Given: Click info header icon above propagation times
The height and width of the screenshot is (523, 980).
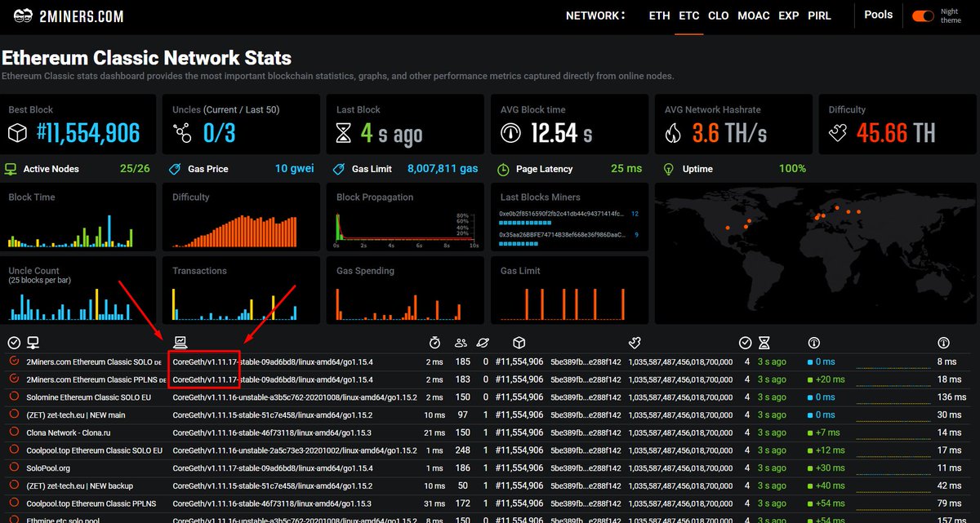Looking at the screenshot, I should coord(813,343).
